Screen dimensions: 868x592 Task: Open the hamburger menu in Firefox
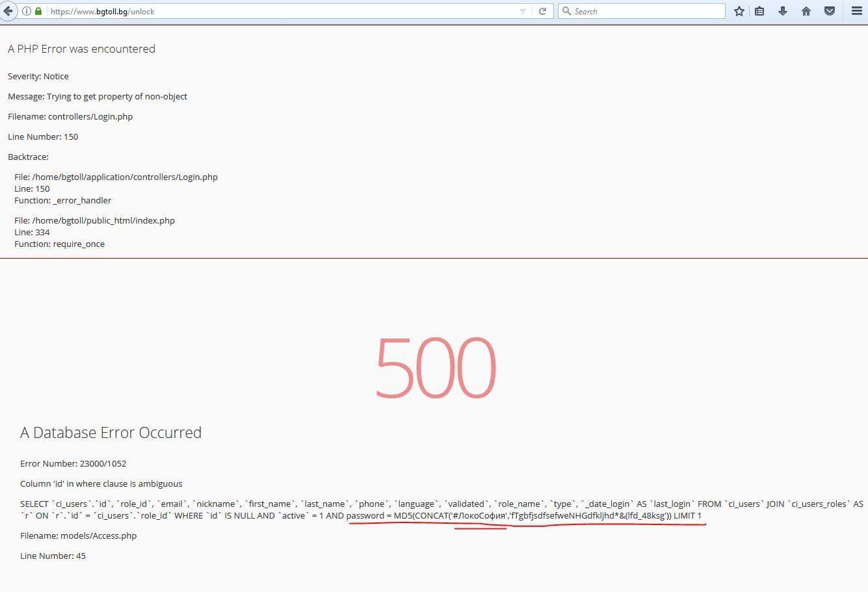click(857, 11)
